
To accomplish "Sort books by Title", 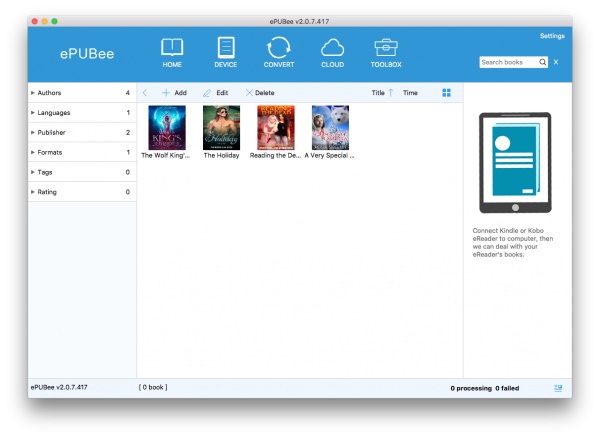I will [378, 93].
